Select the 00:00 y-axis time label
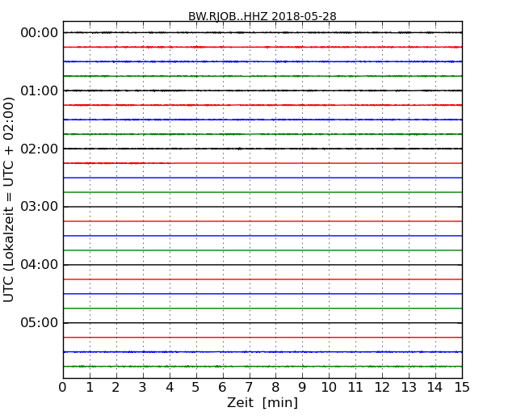This screenshot has width=525, height=420. (40, 33)
